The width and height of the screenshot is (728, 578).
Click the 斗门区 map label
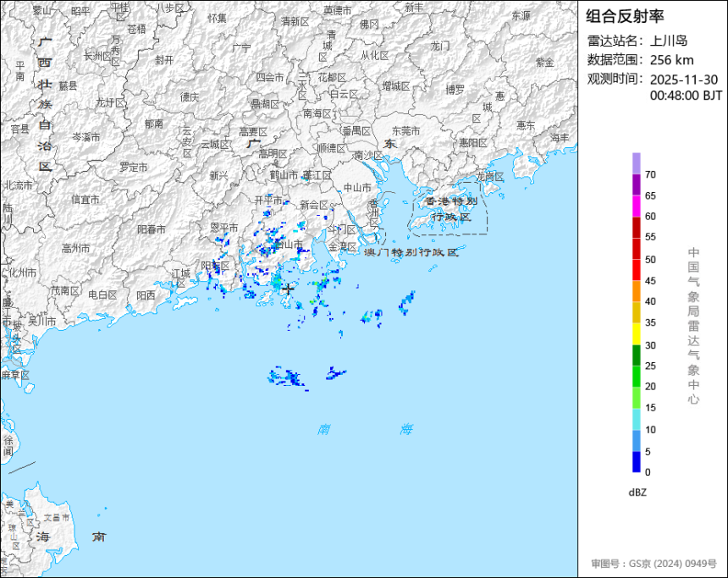click(x=342, y=229)
